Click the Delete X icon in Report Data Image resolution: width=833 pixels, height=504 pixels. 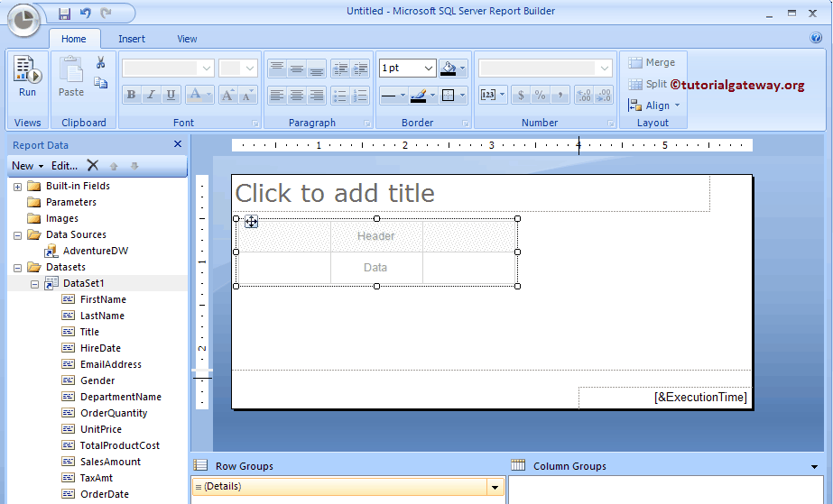coord(93,166)
